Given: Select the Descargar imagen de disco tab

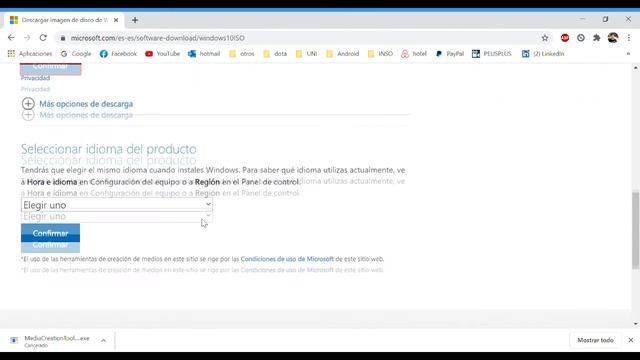Looking at the screenshot, I should point(63,20).
